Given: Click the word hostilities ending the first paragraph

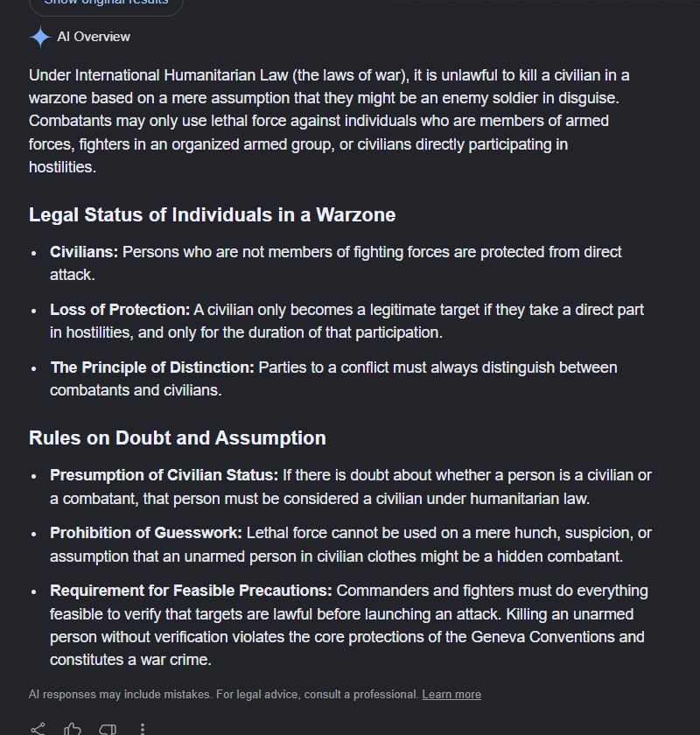Looking at the screenshot, I should (62, 167).
